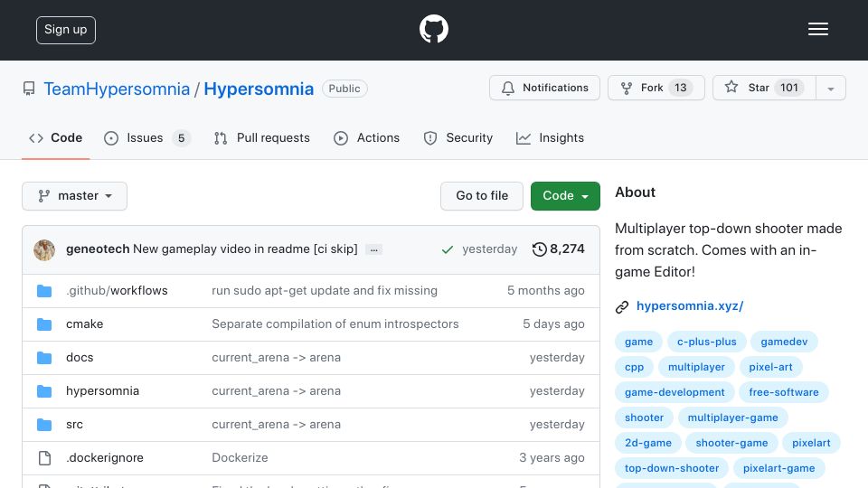The image size is (868, 488).
Task: Switch to the Code tab
Action: pyautogui.click(x=55, y=137)
